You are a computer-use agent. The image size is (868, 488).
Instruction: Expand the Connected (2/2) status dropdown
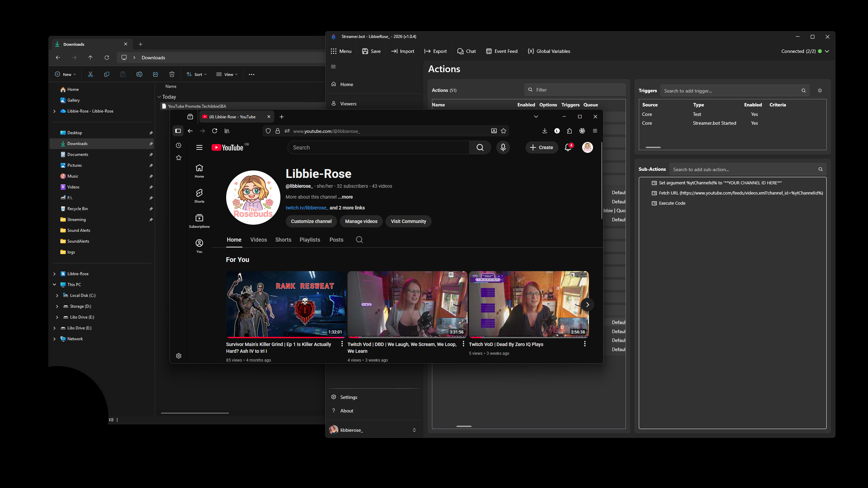click(x=827, y=51)
